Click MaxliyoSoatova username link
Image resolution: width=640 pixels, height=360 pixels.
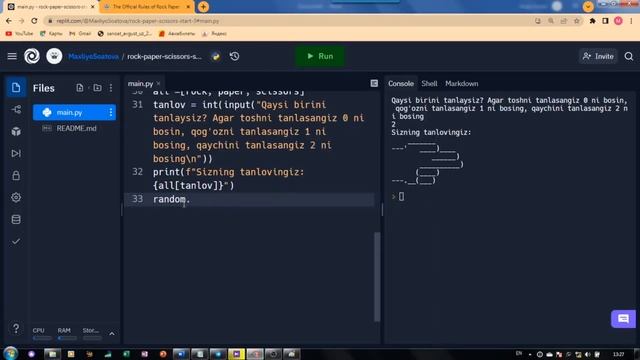[x=93, y=56]
